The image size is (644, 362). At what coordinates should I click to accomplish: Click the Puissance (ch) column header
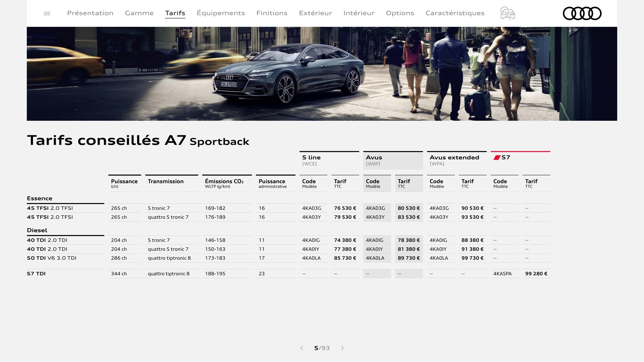(124, 183)
